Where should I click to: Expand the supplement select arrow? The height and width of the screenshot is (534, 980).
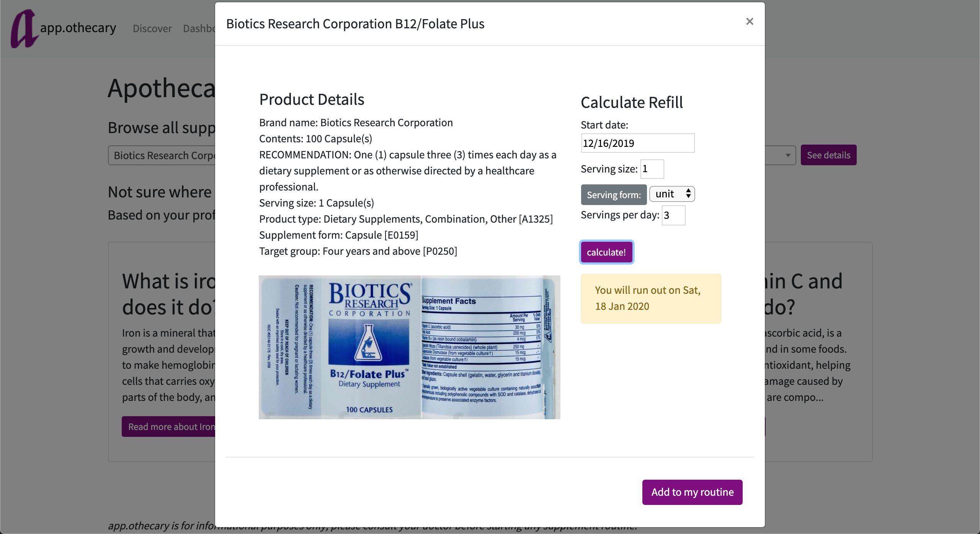787,155
